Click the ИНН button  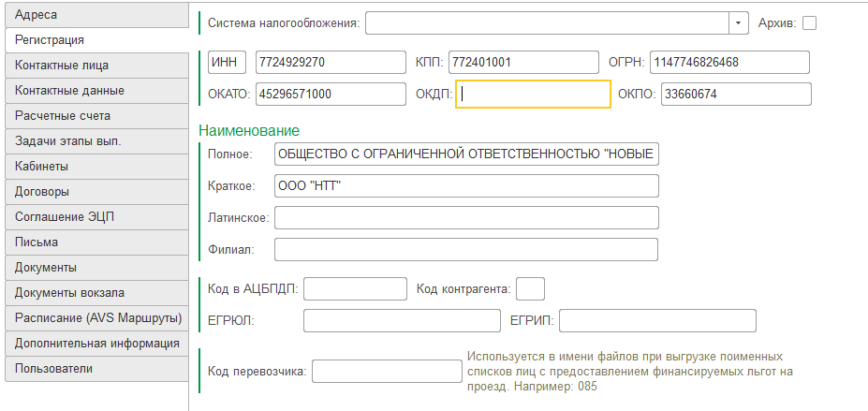click(x=227, y=62)
